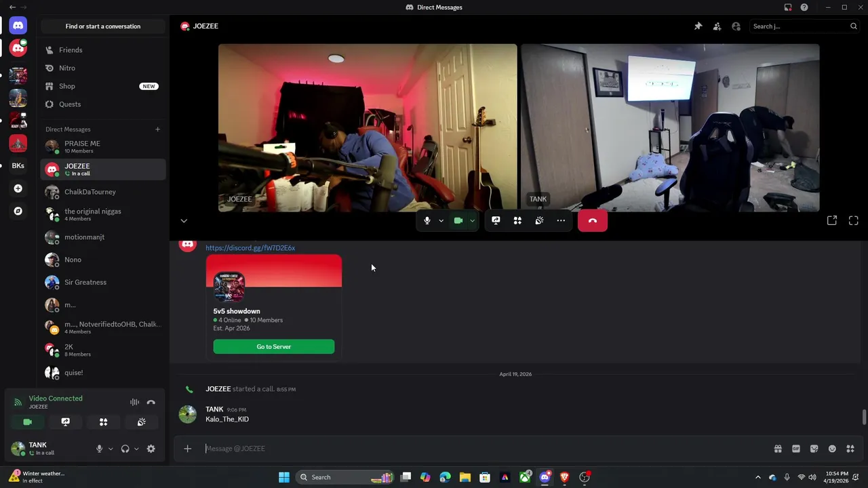Open the apps launcher in the message bar

tap(850, 449)
